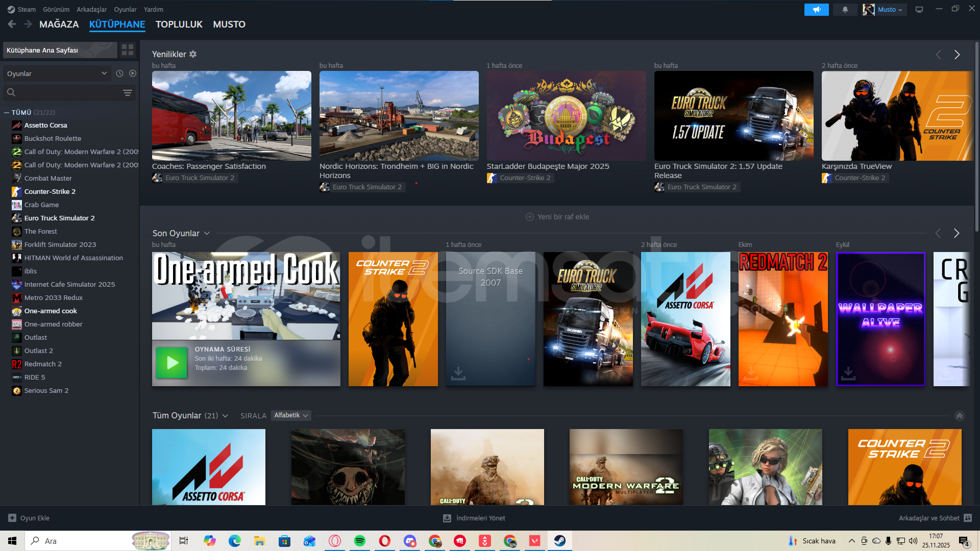Open Alfabetik sort dropdown
Viewport: 980px width, 551px height.
click(x=291, y=415)
